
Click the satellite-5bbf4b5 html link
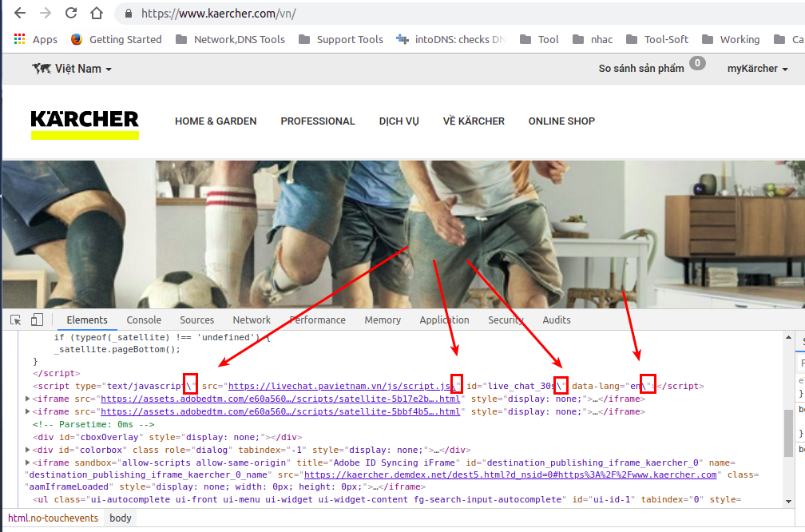click(280, 412)
